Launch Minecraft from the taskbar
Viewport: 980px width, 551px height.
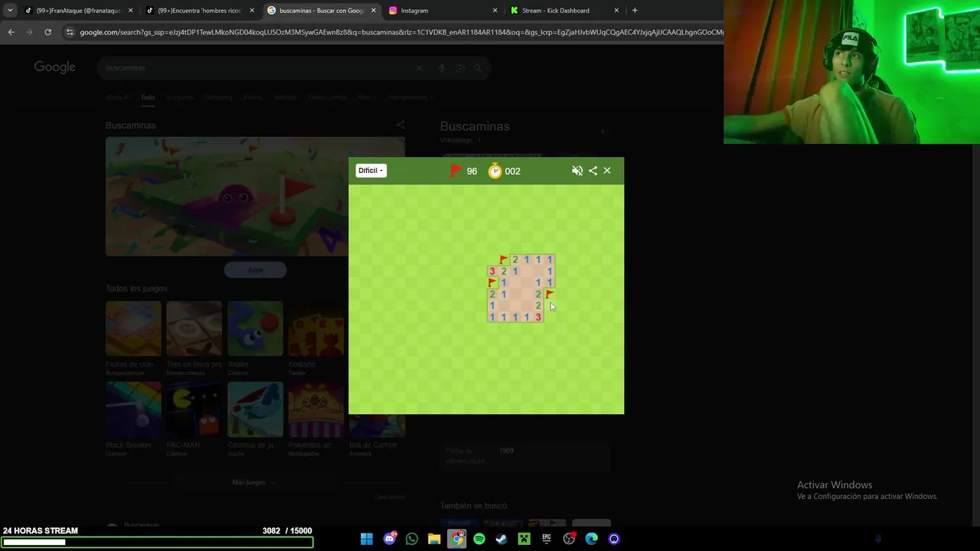[524, 539]
